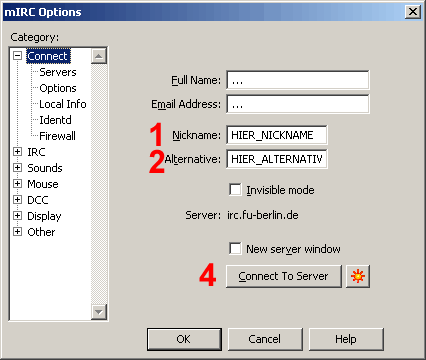Confirm with the OK button
This screenshot has width=426, height=360.
tap(184, 339)
